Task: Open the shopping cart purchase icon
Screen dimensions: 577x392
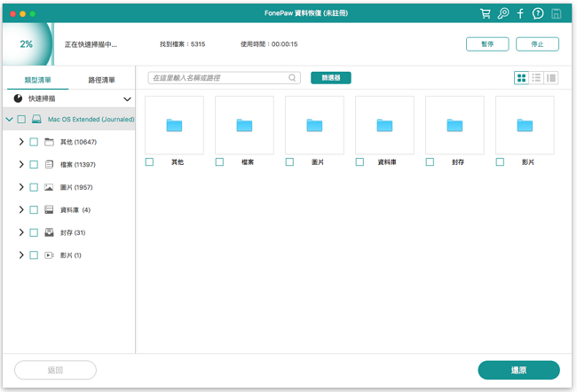Action: coord(486,13)
